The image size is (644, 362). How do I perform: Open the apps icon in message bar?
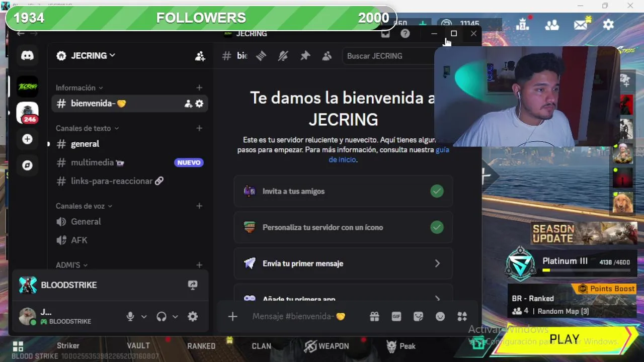462,316
